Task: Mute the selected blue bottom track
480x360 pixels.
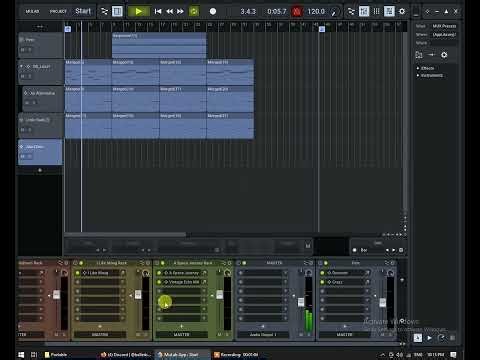Action: (x=22, y=156)
